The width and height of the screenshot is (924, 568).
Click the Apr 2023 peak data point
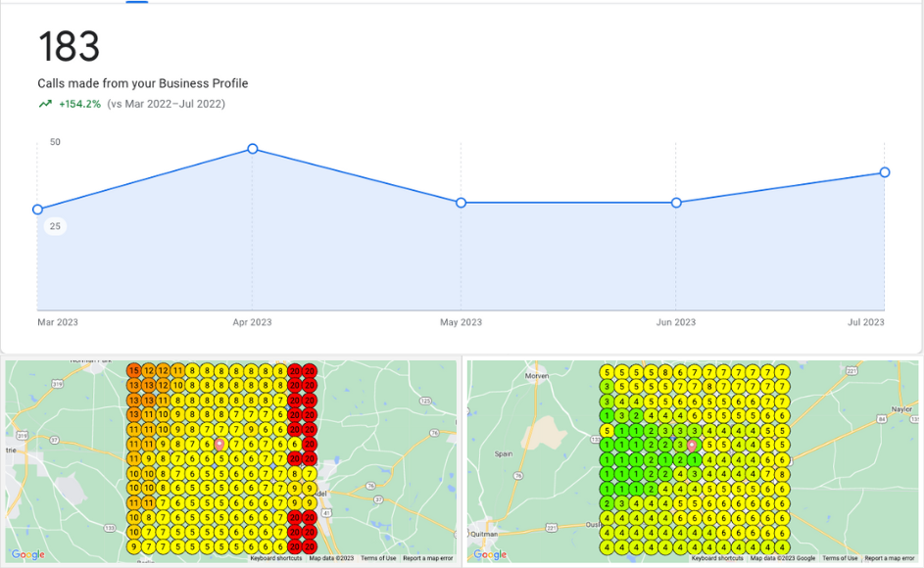[253, 149]
